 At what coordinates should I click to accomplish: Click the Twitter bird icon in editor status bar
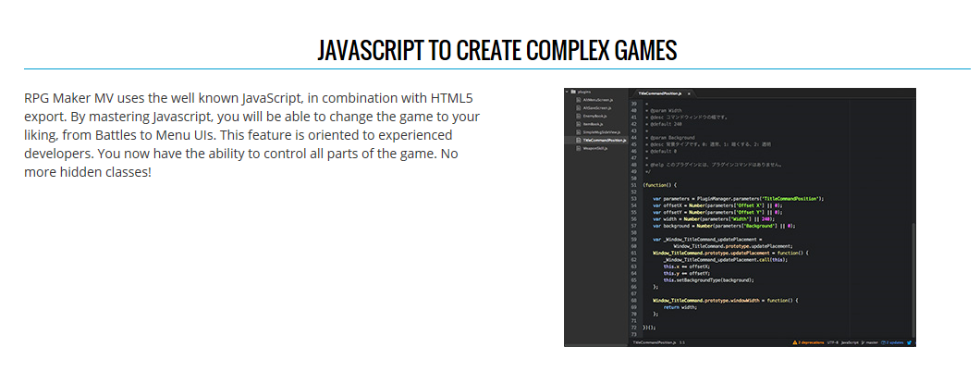(910, 342)
